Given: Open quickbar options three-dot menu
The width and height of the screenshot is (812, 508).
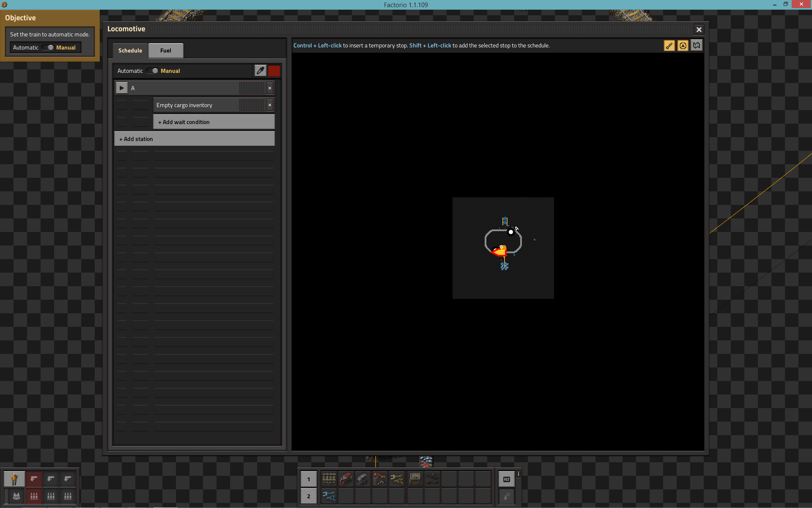Looking at the screenshot, I should click(518, 475).
